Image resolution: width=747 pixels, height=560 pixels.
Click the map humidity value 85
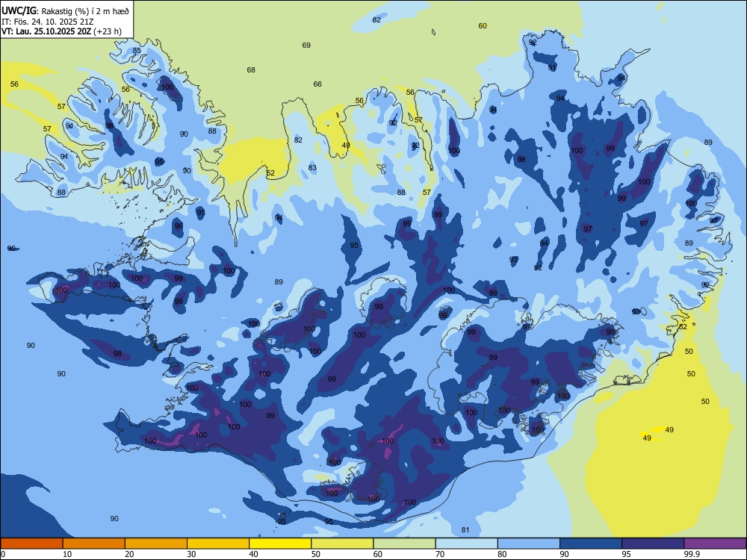point(137,51)
